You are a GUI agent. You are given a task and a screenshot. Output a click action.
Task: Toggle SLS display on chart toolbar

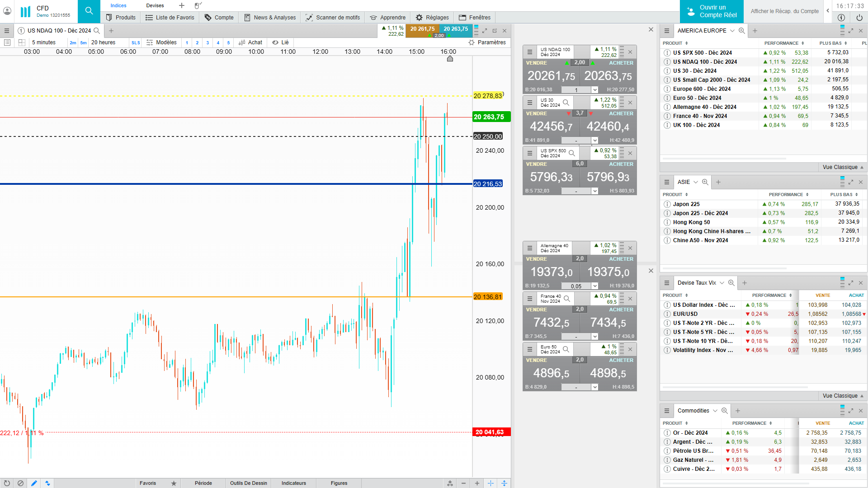(x=136, y=42)
